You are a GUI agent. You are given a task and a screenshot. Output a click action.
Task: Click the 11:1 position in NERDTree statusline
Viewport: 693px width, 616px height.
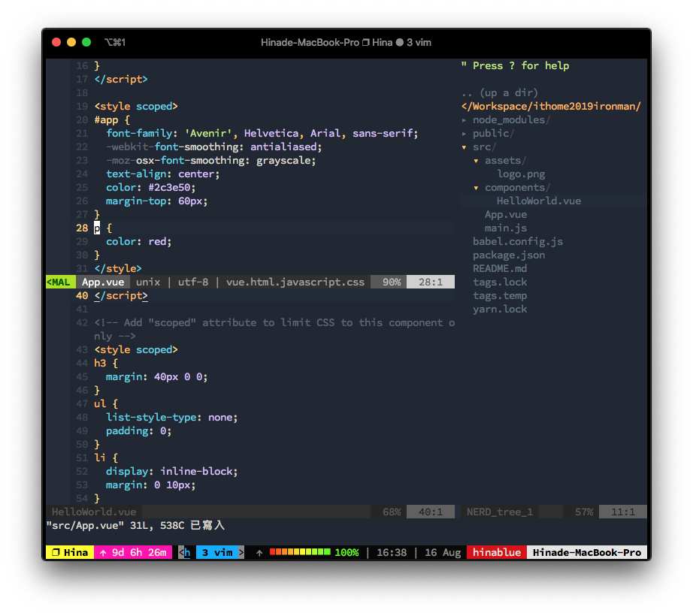[623, 512]
